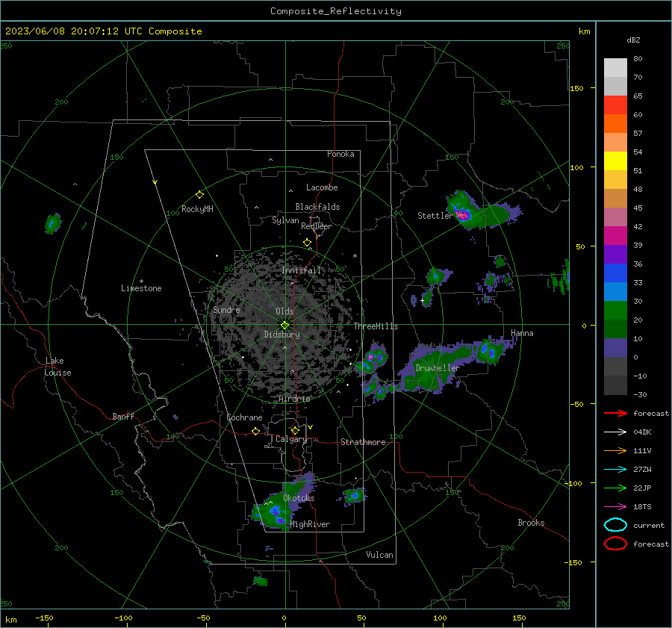Image resolution: width=672 pixels, height=628 pixels.
Task: Click the RedDeer city label
Action: click(317, 226)
